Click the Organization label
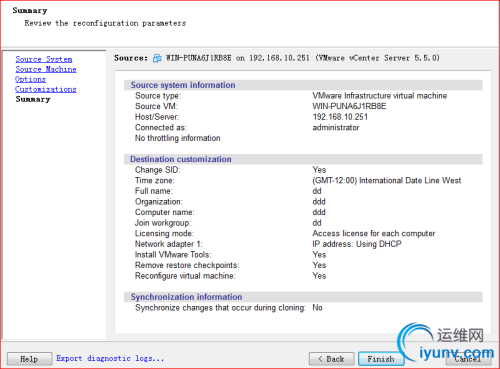The image size is (500, 369). [x=159, y=202]
